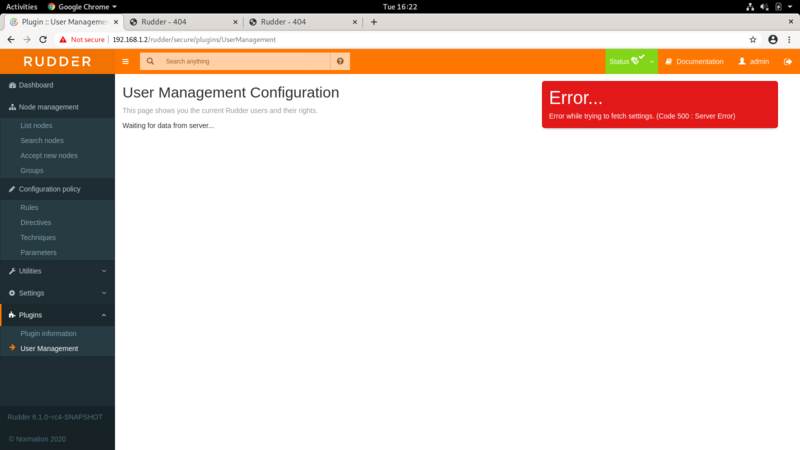Viewport: 800px width, 450px height.
Task: Bookmark this page with star icon
Action: [753, 39]
